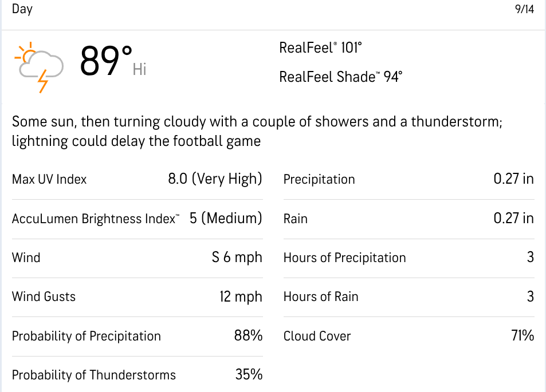Click the Day heading label

coord(22,9)
